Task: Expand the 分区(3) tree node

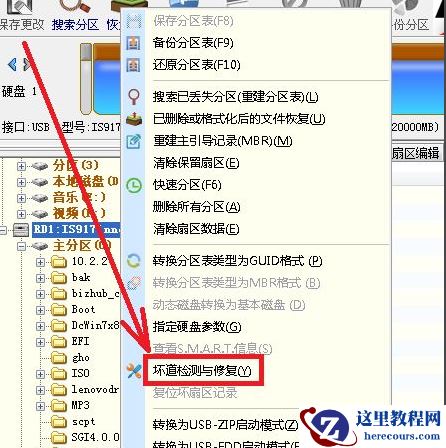Action: coord(21,166)
